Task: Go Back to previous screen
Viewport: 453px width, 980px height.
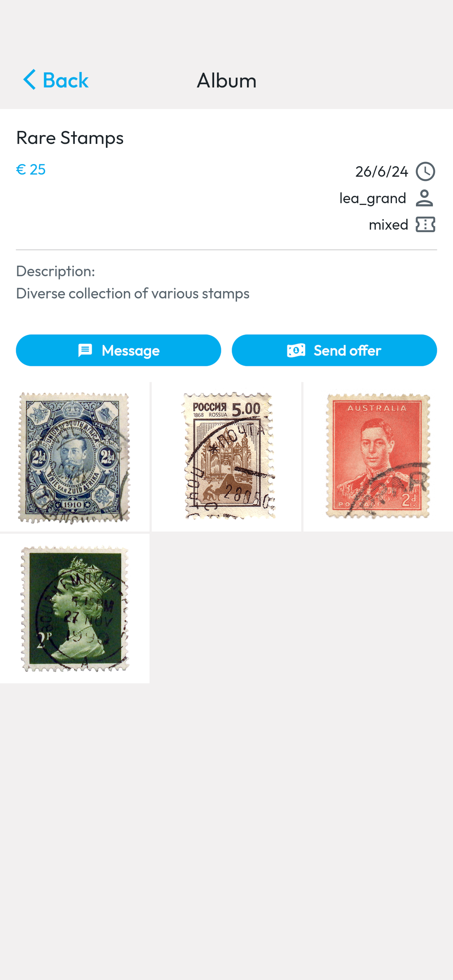Action: (56, 80)
